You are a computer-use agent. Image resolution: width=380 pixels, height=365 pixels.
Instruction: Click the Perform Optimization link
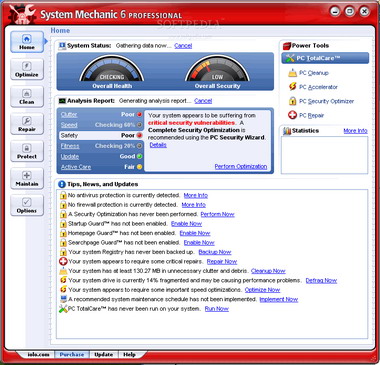click(x=241, y=166)
